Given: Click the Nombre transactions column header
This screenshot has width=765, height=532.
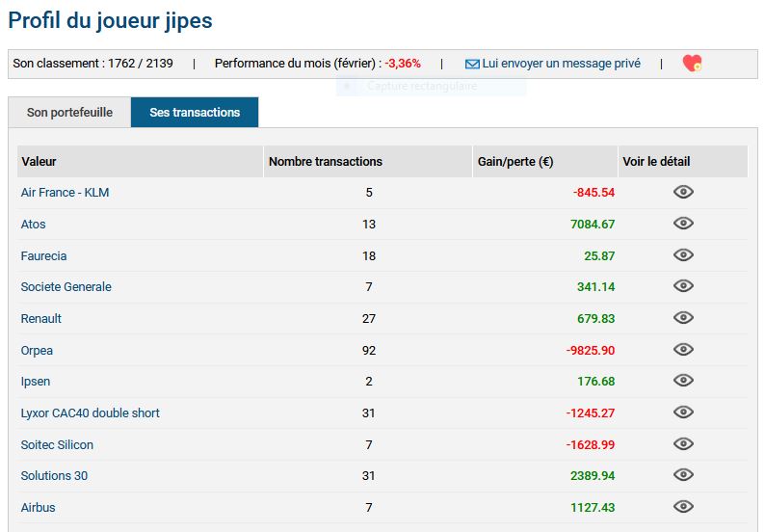Looking at the screenshot, I should (368, 162).
